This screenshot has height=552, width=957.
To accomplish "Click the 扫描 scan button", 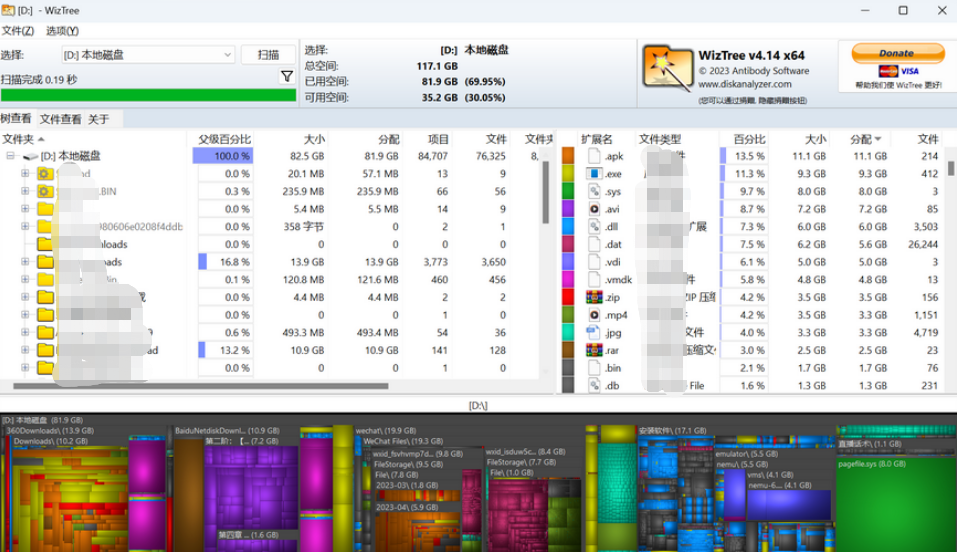I will pyautogui.click(x=268, y=55).
